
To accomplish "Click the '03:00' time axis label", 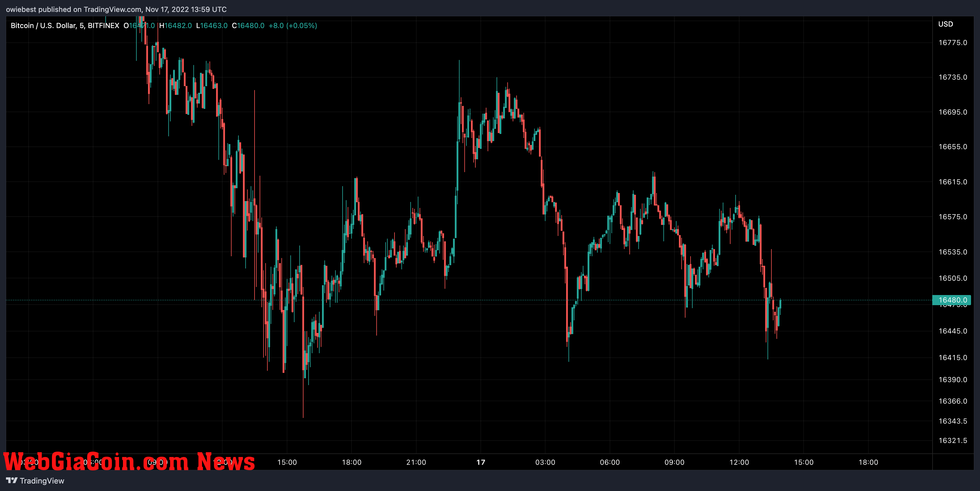I will pos(545,462).
